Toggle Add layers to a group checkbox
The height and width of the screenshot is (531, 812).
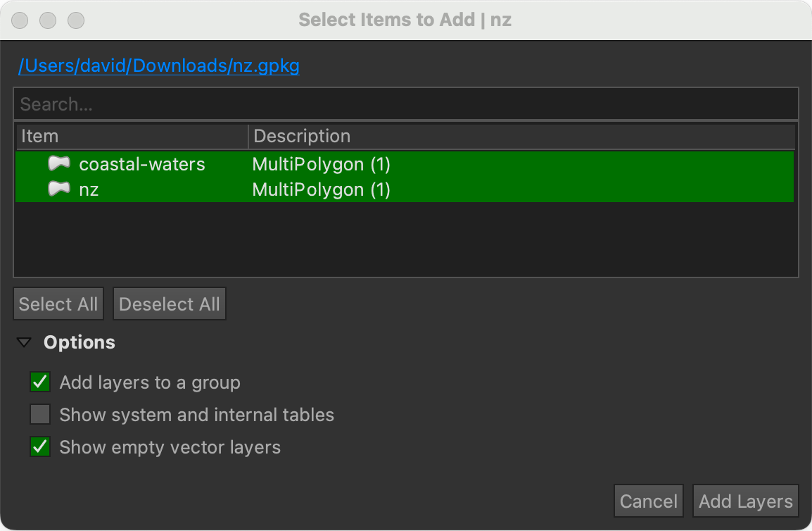click(40, 382)
